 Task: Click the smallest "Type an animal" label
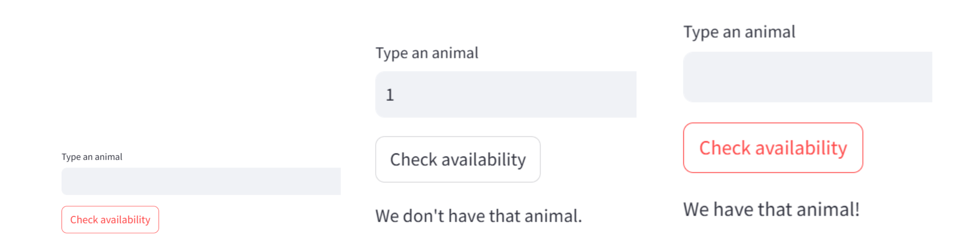(92, 157)
